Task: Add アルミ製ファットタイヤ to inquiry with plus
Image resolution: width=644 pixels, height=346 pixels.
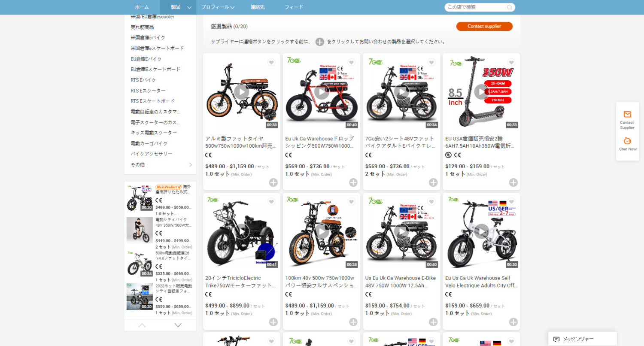Action: coord(273,182)
